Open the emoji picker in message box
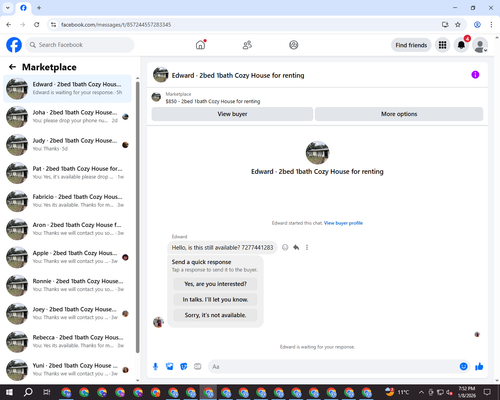Screen dimensions: 500x400 point(463,367)
